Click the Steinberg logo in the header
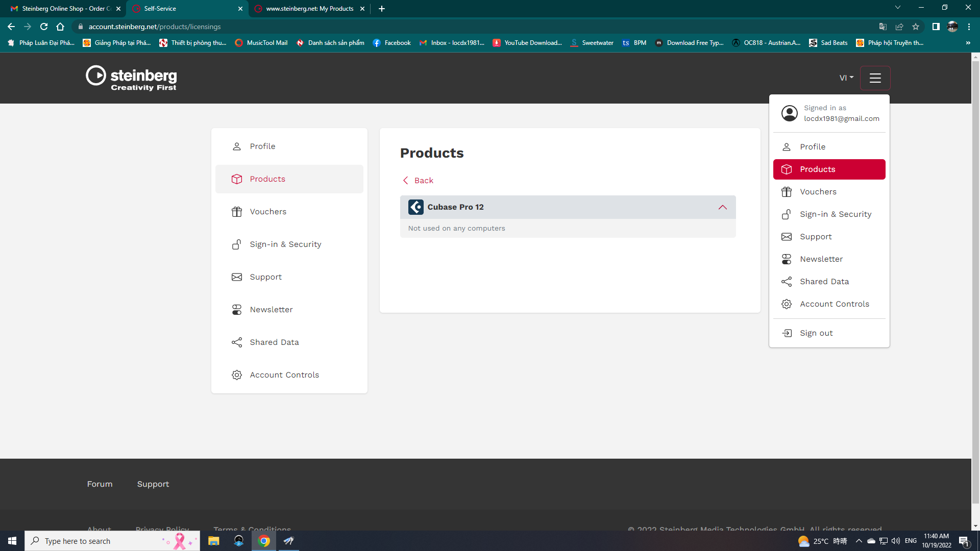 click(131, 78)
